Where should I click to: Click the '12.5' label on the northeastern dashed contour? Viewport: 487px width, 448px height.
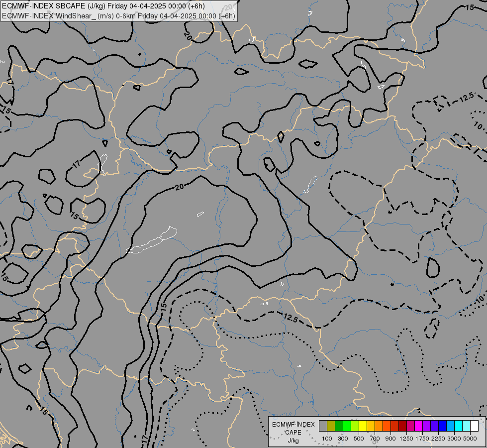pos(467,98)
